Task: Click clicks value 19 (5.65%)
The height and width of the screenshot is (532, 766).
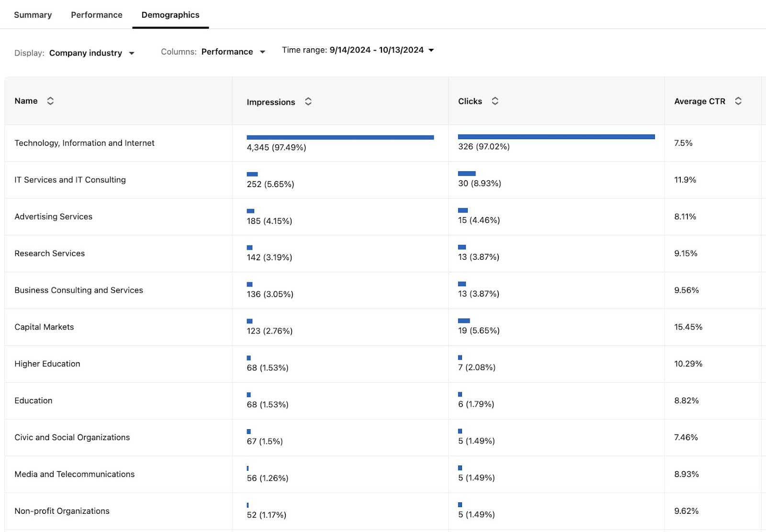Action: [479, 331]
